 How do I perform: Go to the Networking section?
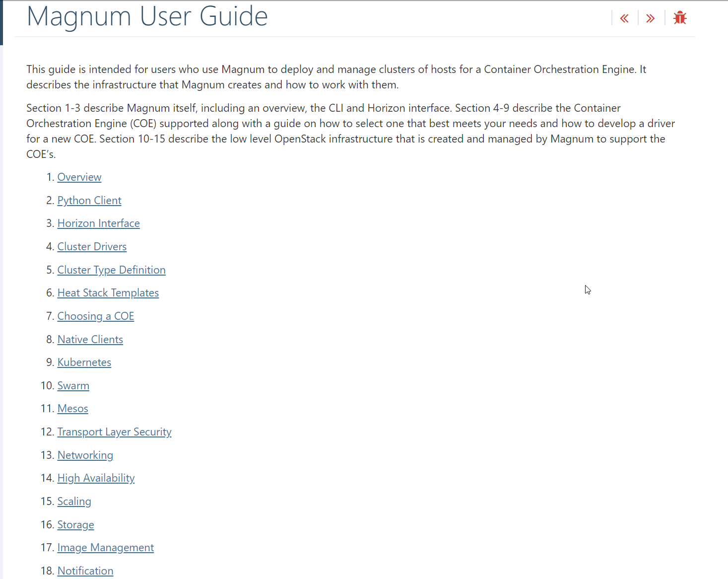click(85, 455)
